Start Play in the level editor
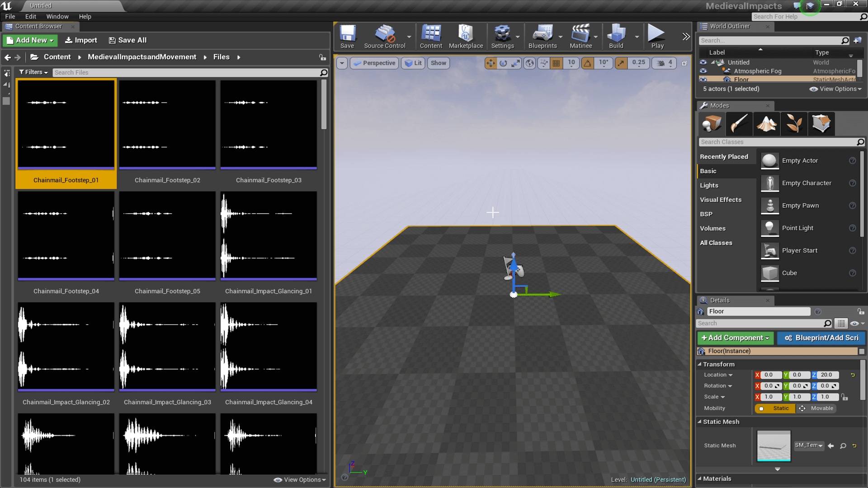The height and width of the screenshot is (488, 868). coord(657,37)
